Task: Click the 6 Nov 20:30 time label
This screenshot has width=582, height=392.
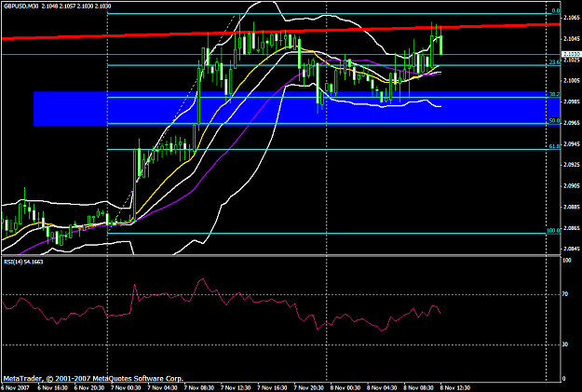Action: (89, 387)
